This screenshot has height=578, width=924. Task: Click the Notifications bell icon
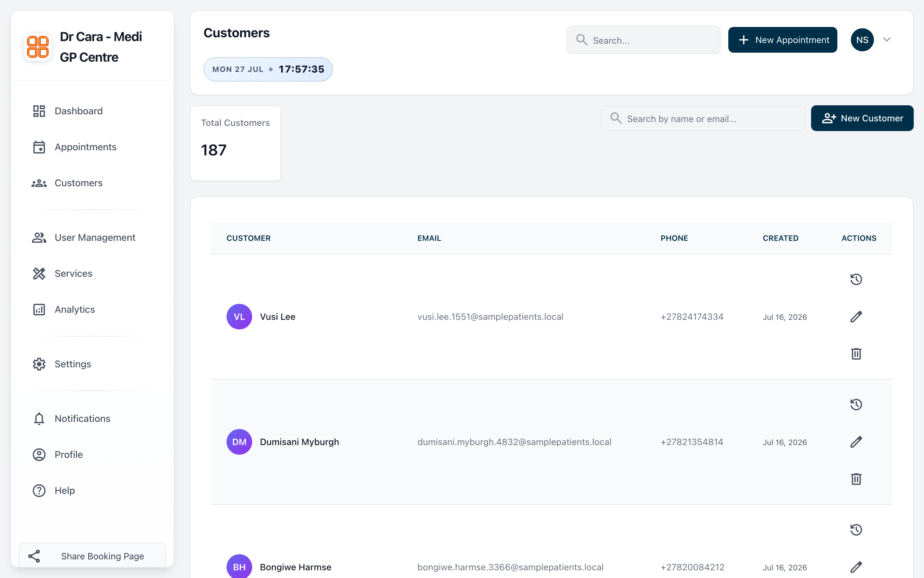pyautogui.click(x=39, y=419)
